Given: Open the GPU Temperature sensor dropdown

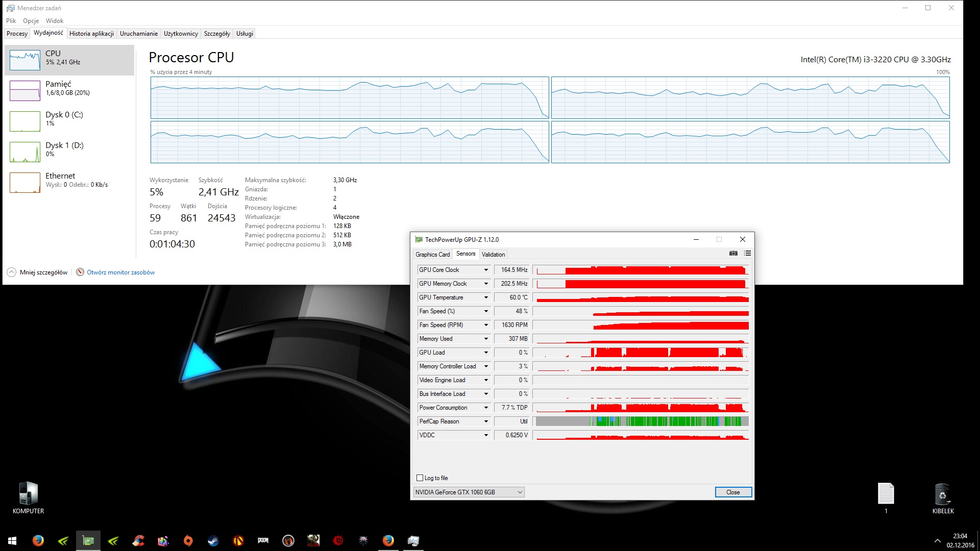Looking at the screenshot, I should [x=486, y=297].
